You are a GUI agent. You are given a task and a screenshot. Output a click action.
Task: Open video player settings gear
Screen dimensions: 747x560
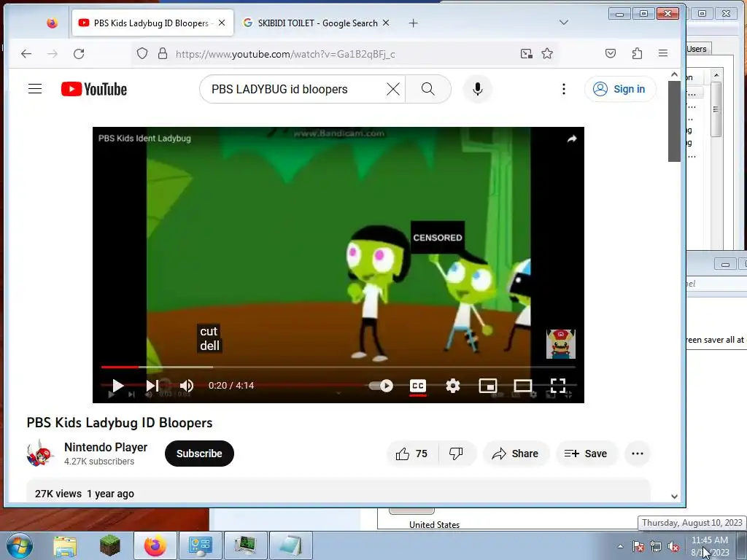452,386
